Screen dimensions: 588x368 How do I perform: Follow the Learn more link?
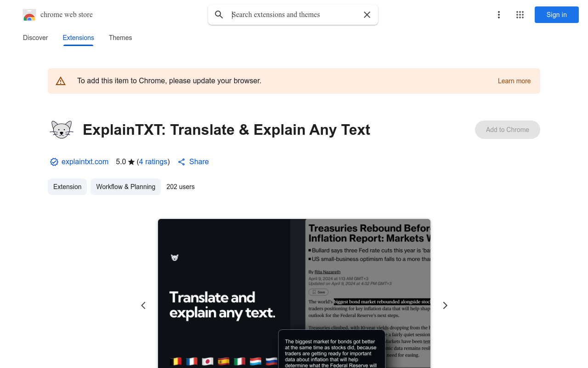[x=514, y=81]
